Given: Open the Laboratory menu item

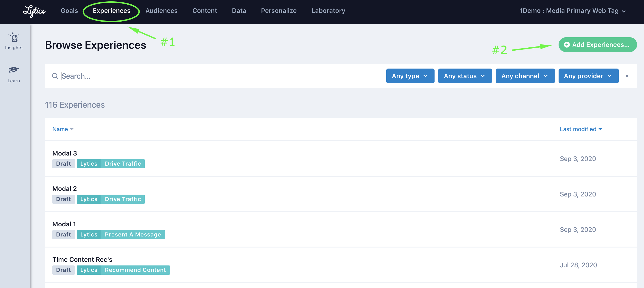Looking at the screenshot, I should point(328,11).
